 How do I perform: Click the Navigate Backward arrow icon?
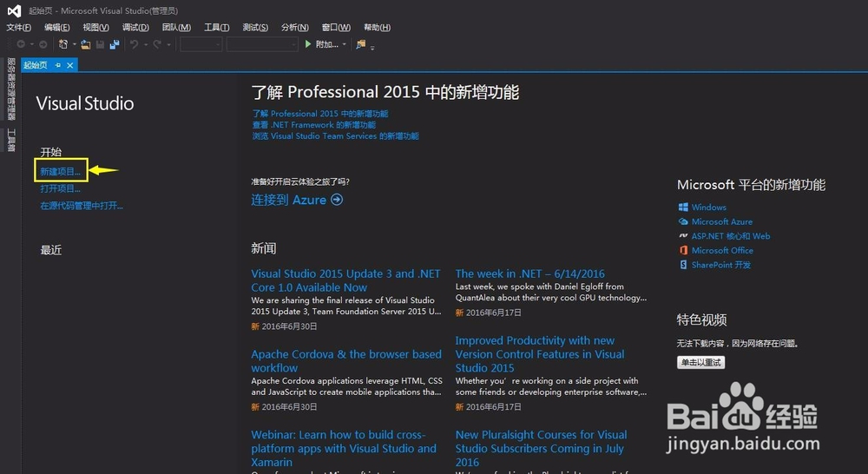coord(21,44)
